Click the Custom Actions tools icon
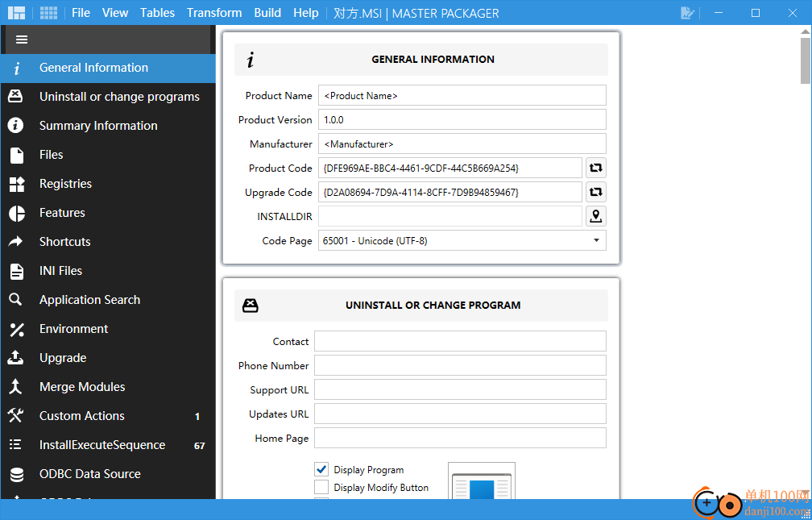812x520 pixels. point(15,415)
